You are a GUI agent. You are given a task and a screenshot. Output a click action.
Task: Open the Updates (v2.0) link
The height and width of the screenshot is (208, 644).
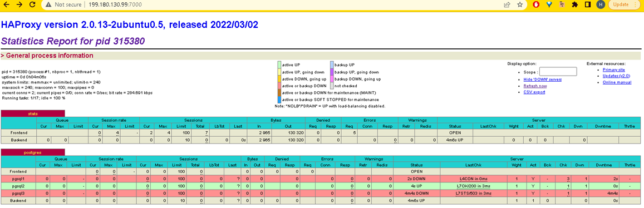616,76
